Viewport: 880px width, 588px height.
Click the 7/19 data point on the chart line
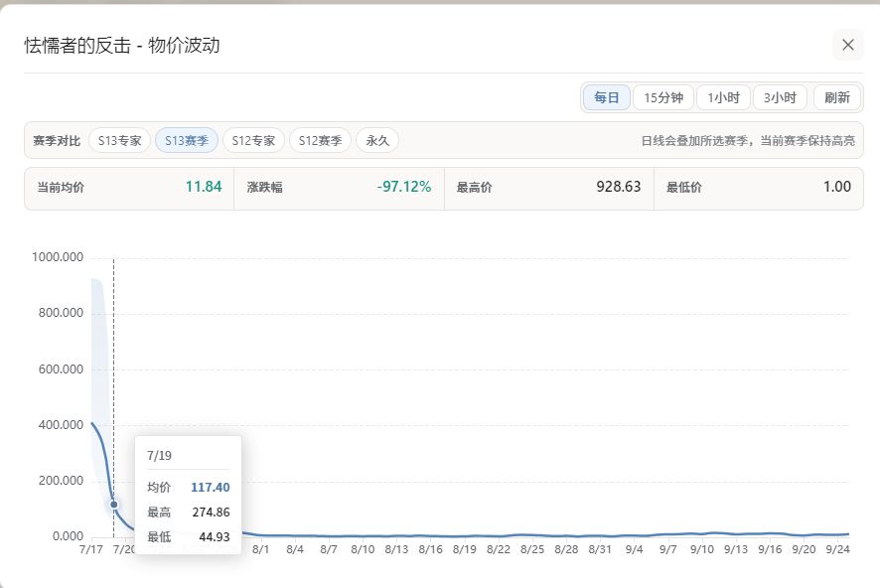click(114, 505)
